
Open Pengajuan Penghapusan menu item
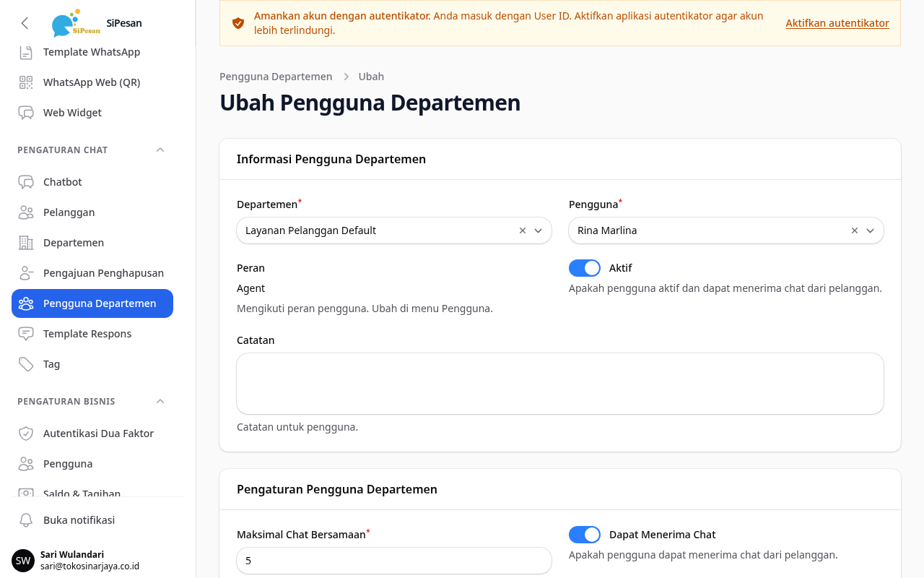[x=92, y=273]
